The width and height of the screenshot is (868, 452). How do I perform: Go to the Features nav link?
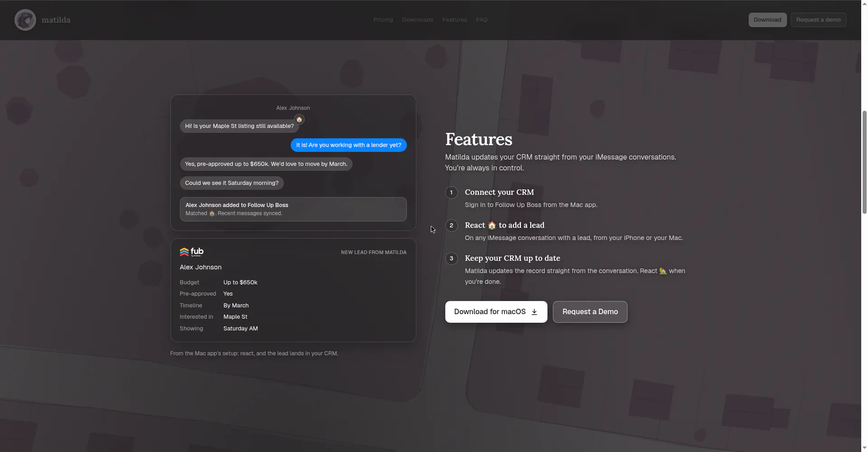coord(455,20)
